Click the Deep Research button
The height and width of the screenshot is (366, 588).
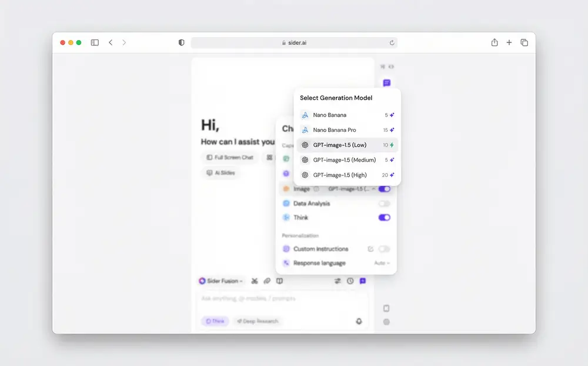pyautogui.click(x=258, y=321)
